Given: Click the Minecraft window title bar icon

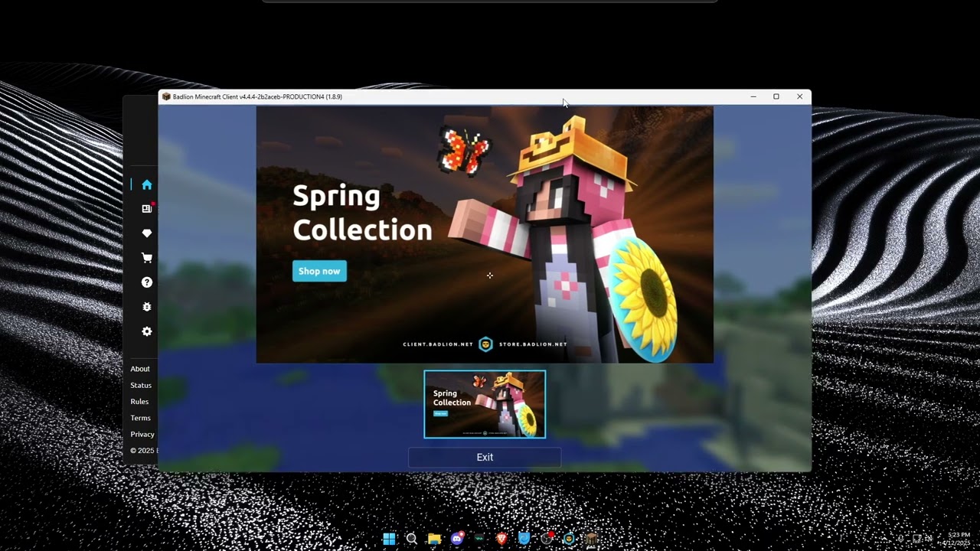Looking at the screenshot, I should point(166,96).
